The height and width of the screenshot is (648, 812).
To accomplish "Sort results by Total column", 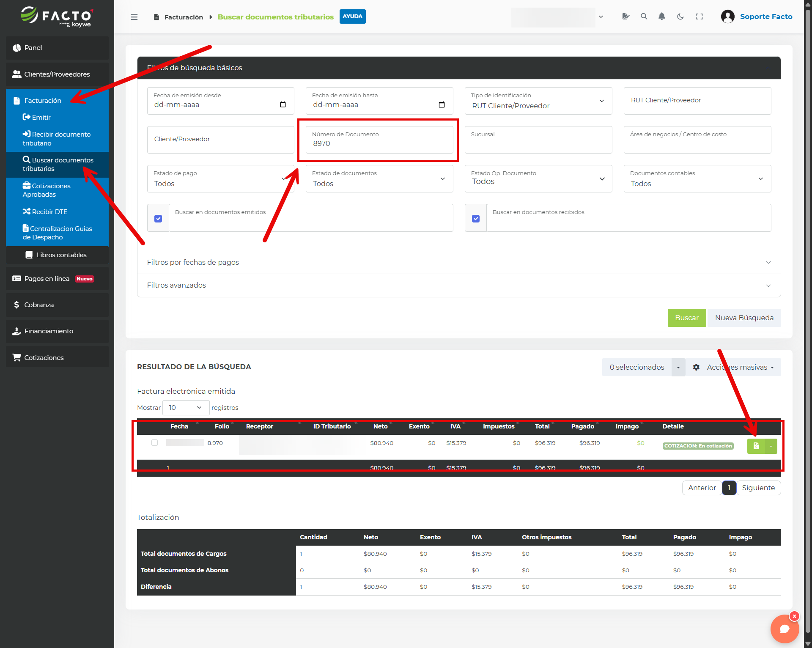I will 542,426.
